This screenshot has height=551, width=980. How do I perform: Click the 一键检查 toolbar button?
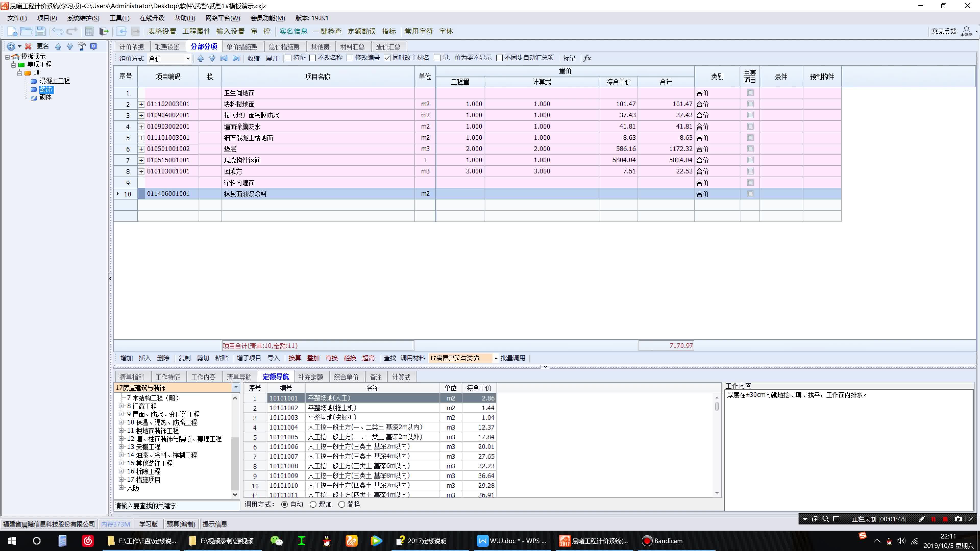pyautogui.click(x=327, y=31)
